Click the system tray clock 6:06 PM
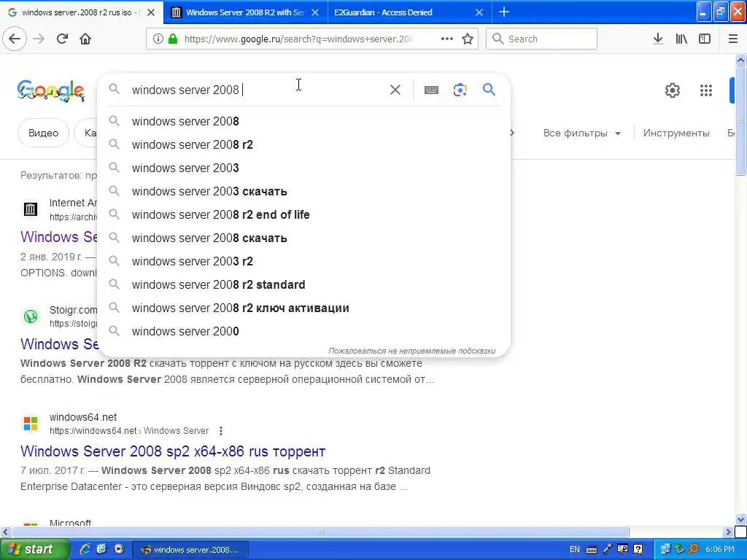Viewport: 747px width, 560px height. click(x=719, y=549)
